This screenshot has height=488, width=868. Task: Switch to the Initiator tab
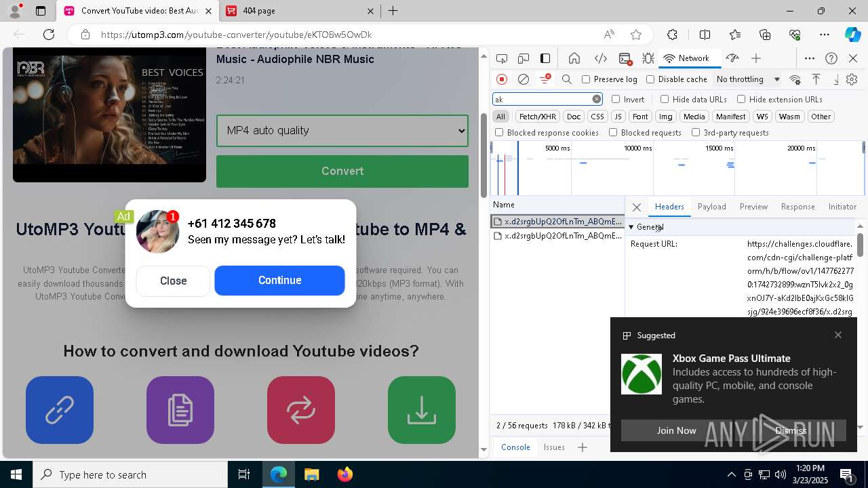point(842,207)
